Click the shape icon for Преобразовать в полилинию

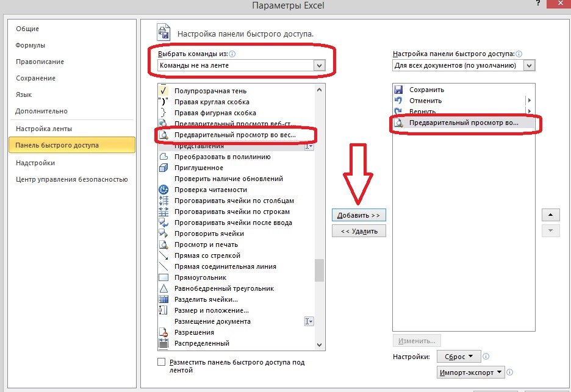click(163, 157)
